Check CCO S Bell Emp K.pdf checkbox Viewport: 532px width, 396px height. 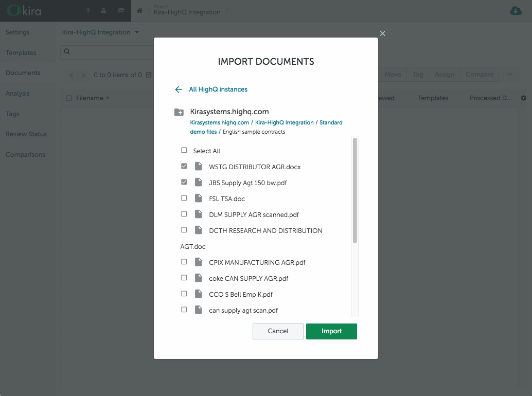click(184, 294)
